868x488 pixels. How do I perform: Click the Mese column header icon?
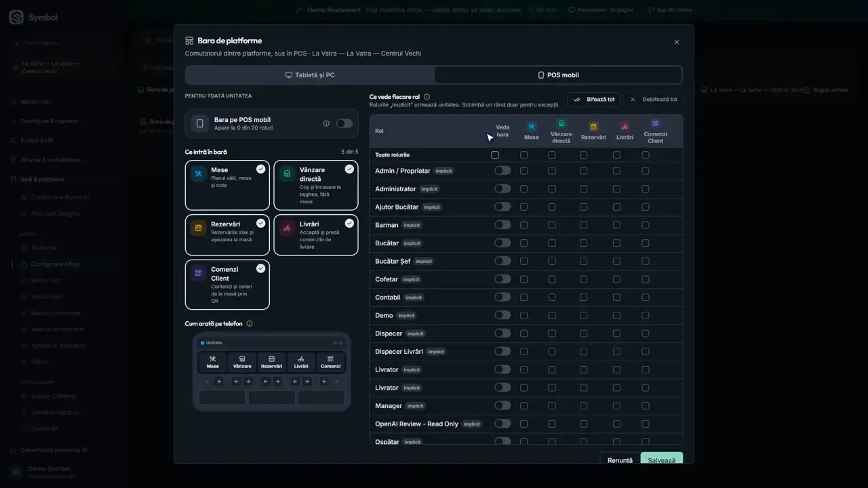(532, 127)
